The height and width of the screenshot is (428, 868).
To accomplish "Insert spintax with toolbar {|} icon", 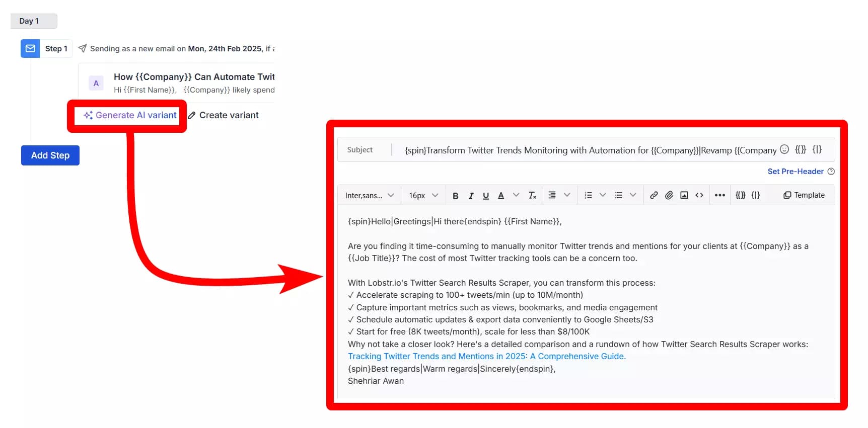I will pyautogui.click(x=756, y=195).
